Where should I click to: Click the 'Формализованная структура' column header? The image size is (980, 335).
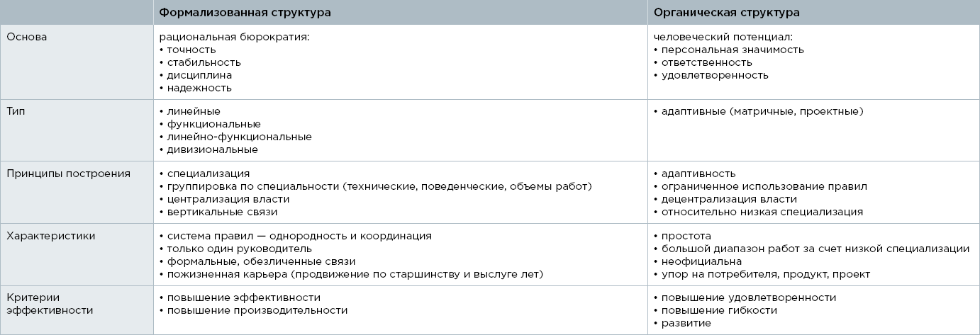pyautogui.click(x=245, y=13)
